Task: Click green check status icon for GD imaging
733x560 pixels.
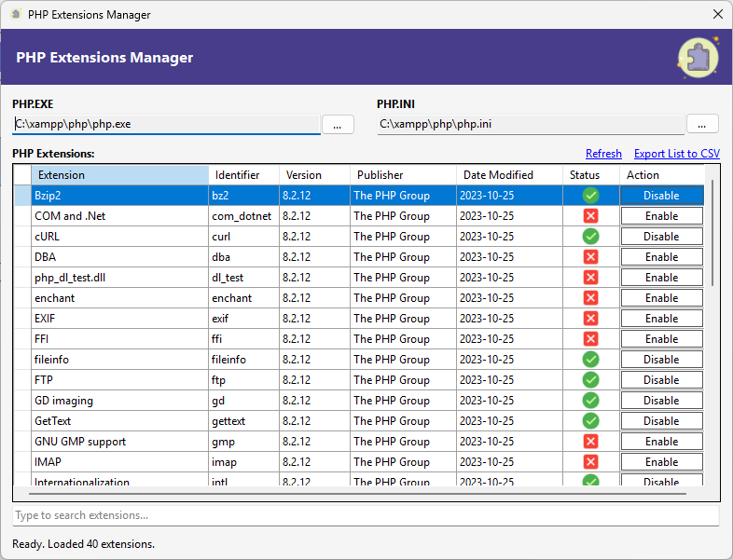Action: click(591, 401)
